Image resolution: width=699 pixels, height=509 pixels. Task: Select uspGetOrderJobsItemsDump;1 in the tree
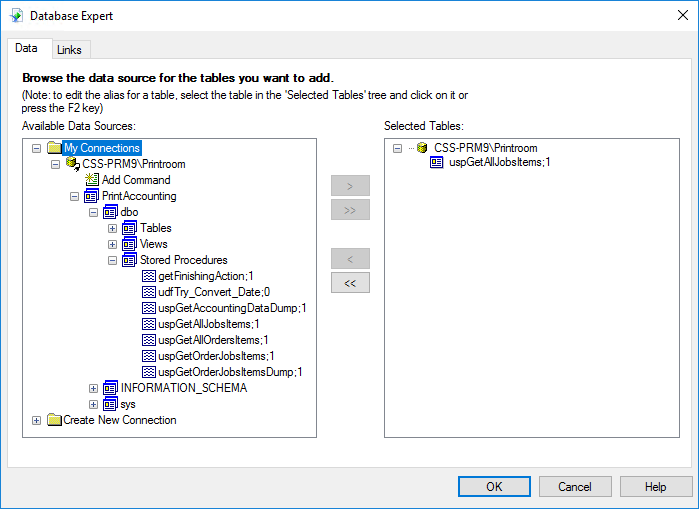tap(230, 372)
